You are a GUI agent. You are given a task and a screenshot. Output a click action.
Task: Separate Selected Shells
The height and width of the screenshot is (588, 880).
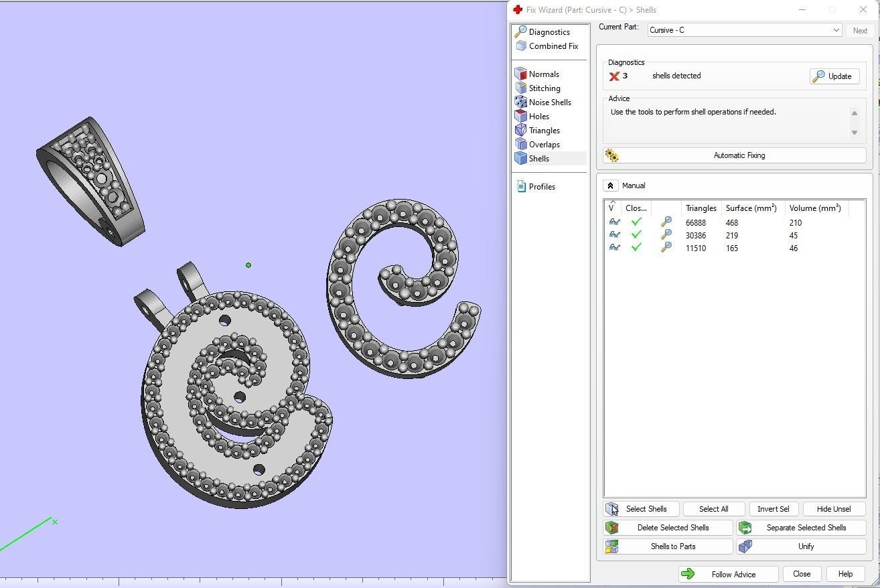coord(801,528)
